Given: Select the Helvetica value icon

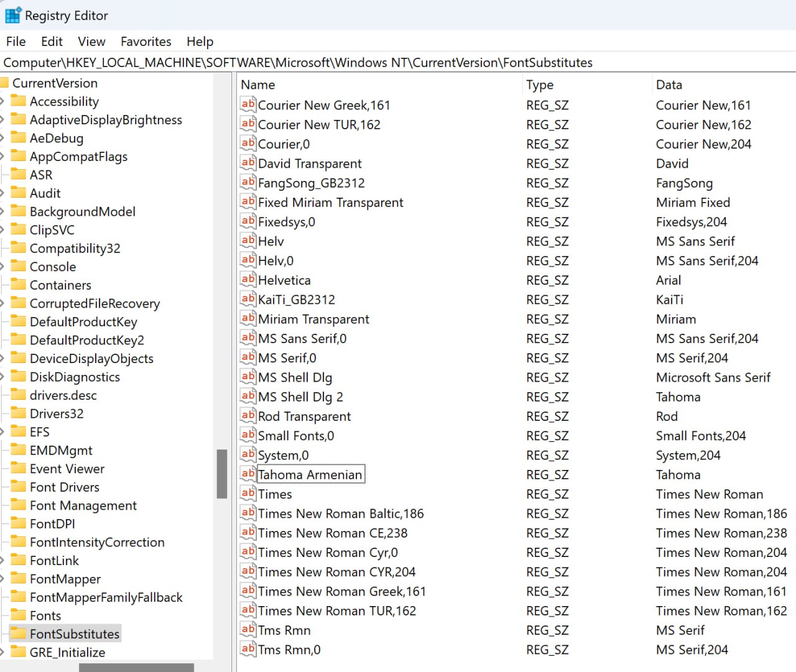Looking at the screenshot, I should click(x=248, y=280).
